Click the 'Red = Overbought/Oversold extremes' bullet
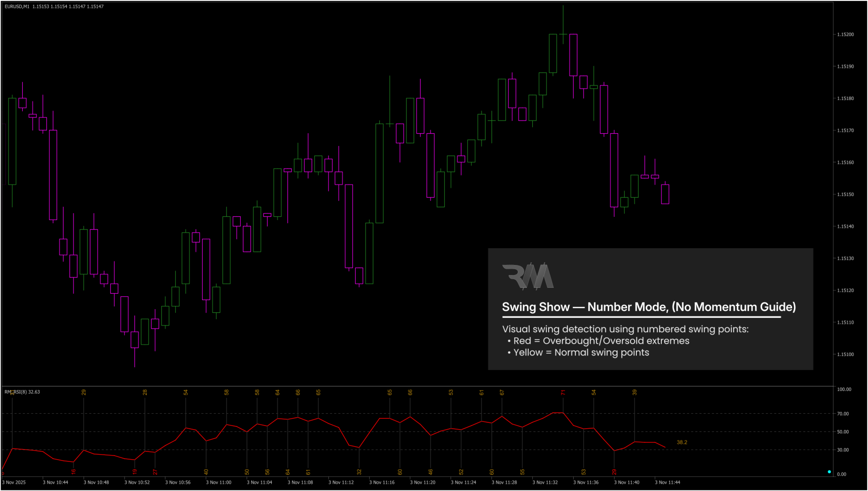 point(598,341)
